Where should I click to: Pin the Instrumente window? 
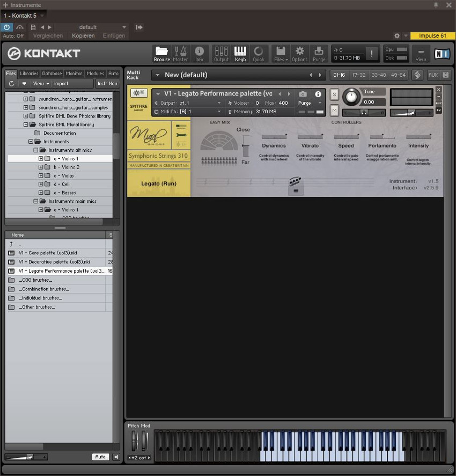tap(436, 5)
